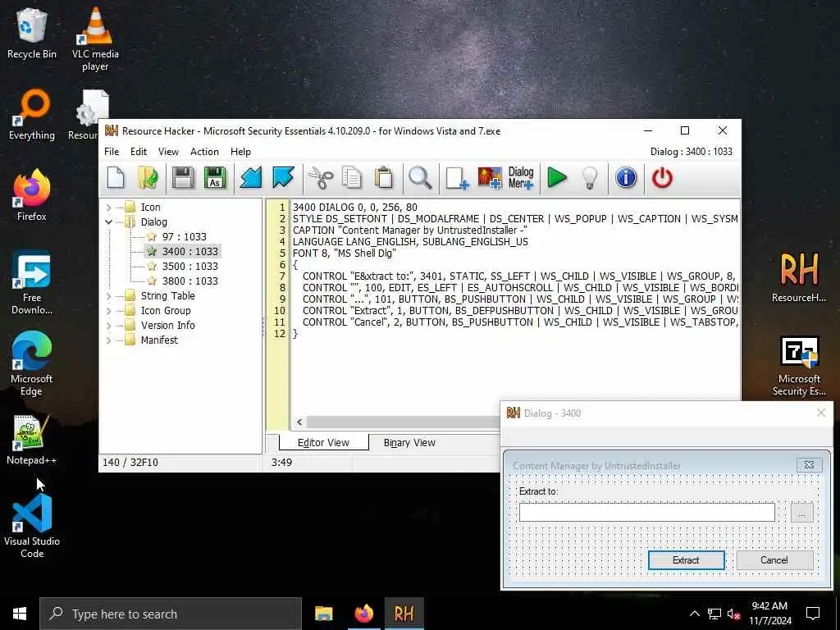840x630 pixels.
Task: Open the Windows Start menu
Action: pos(20,614)
